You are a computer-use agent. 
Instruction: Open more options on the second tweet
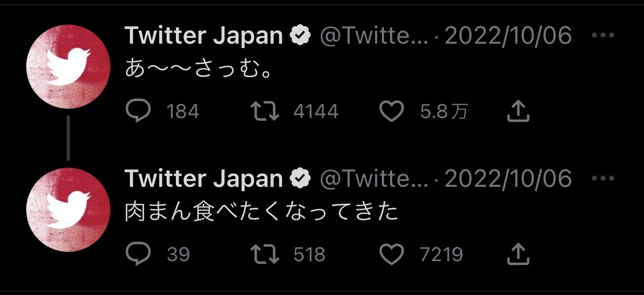pos(603,178)
